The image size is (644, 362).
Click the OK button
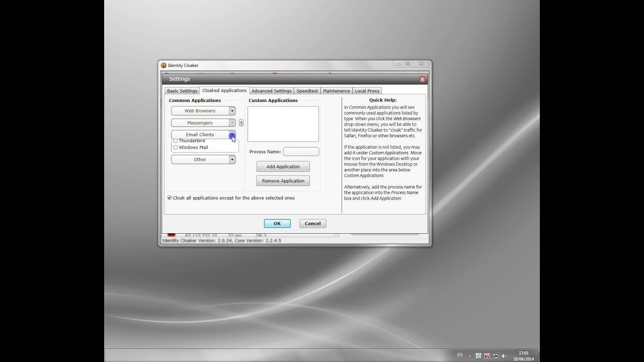(x=277, y=223)
